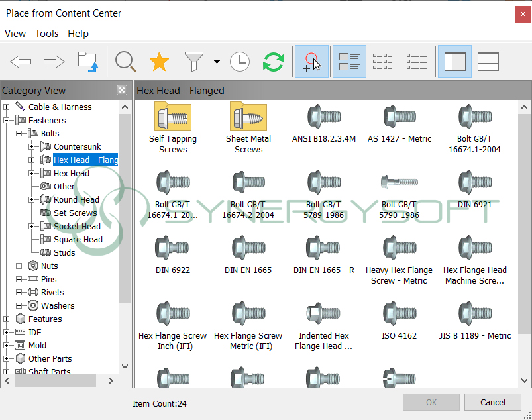
Task: Open the Help menu
Action: (78, 34)
